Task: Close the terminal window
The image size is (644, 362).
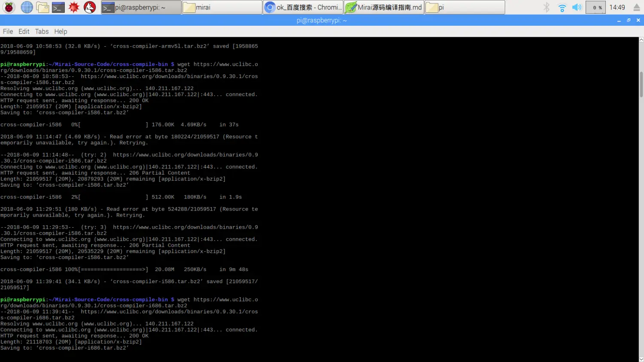Action: click(x=638, y=20)
